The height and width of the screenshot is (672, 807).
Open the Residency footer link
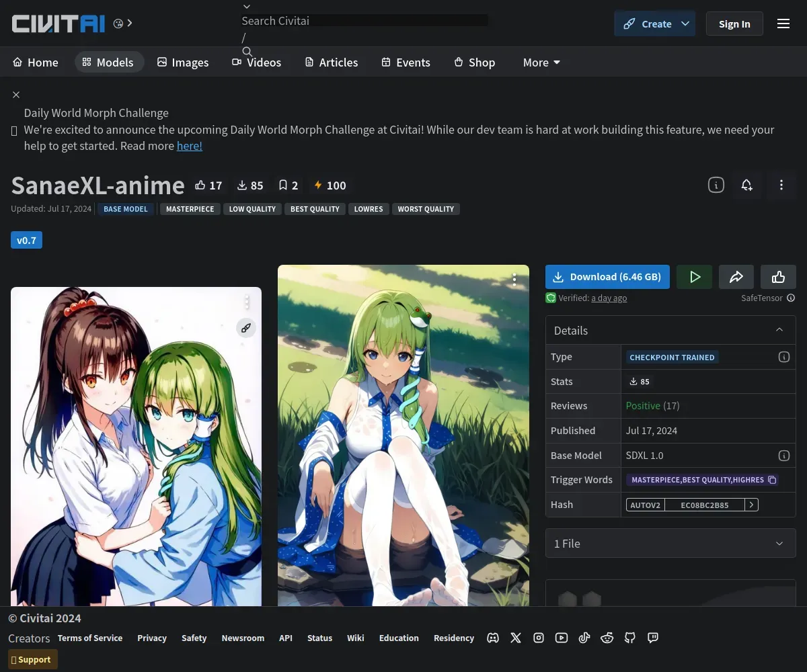coord(454,638)
